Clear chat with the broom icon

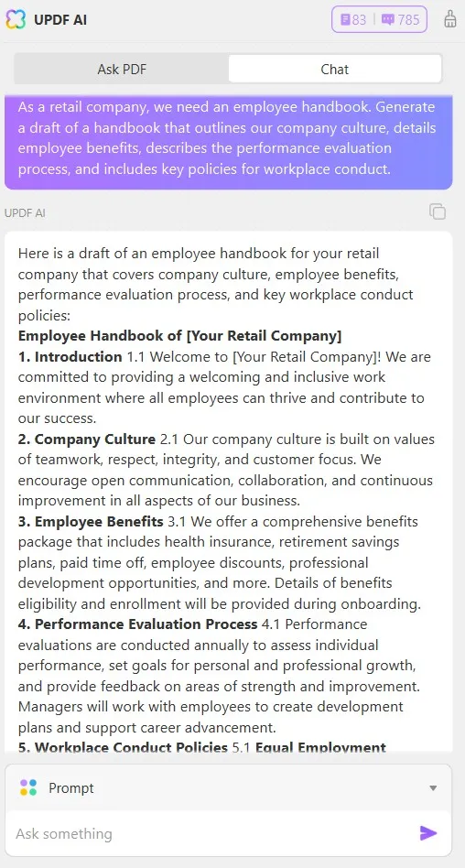click(x=450, y=19)
